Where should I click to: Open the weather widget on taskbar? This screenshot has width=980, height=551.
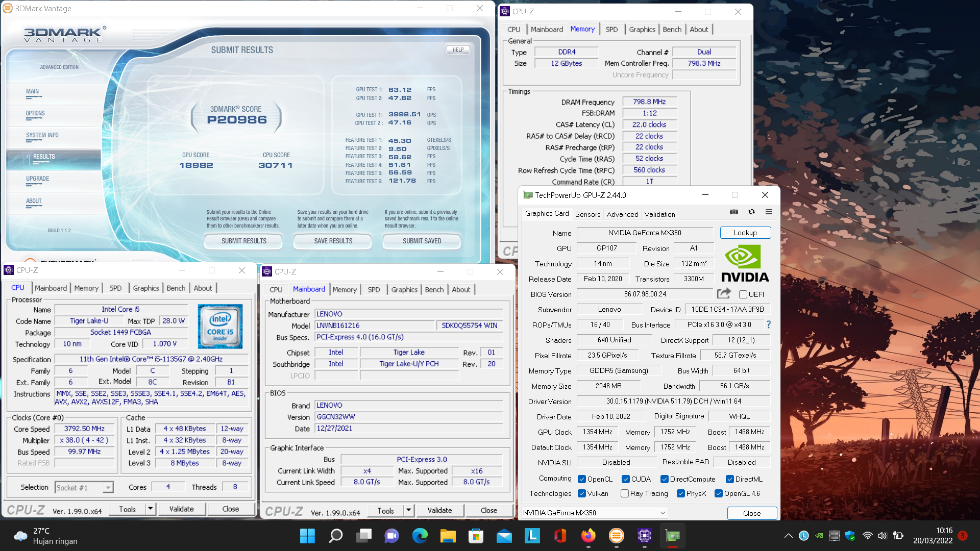(x=46, y=536)
